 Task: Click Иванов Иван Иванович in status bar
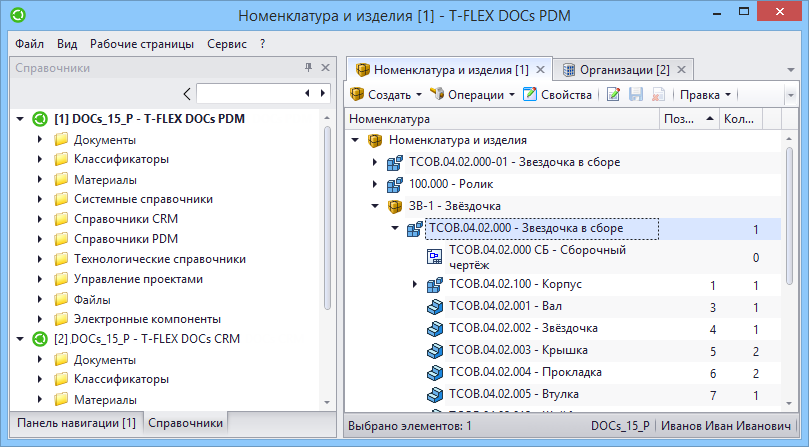(x=725, y=426)
